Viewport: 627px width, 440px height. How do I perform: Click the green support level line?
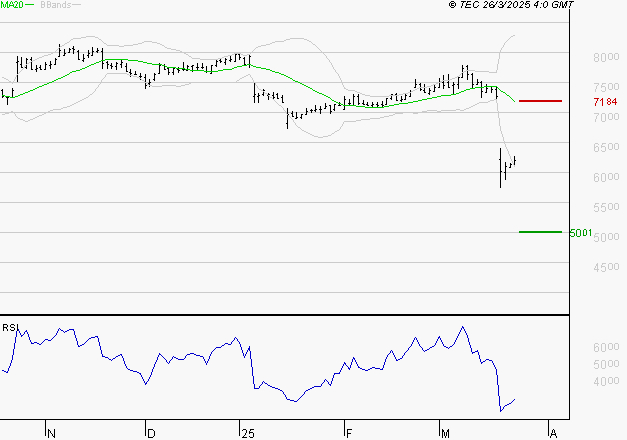click(x=540, y=232)
